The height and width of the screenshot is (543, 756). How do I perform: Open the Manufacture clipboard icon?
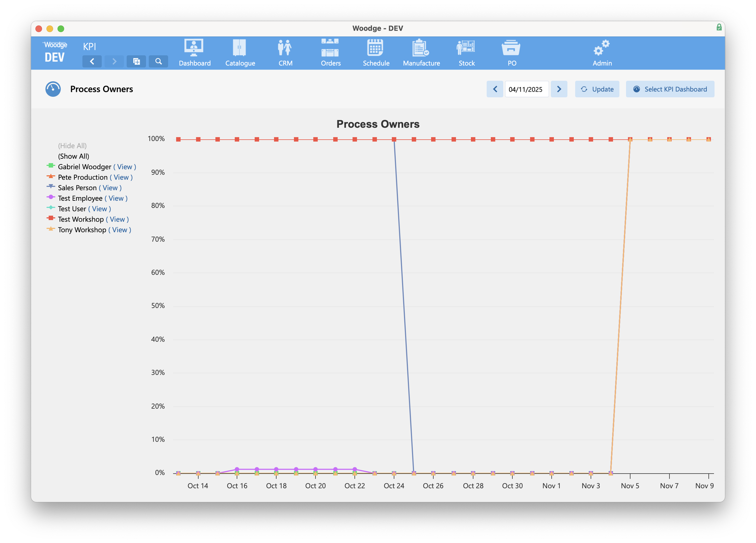421,48
